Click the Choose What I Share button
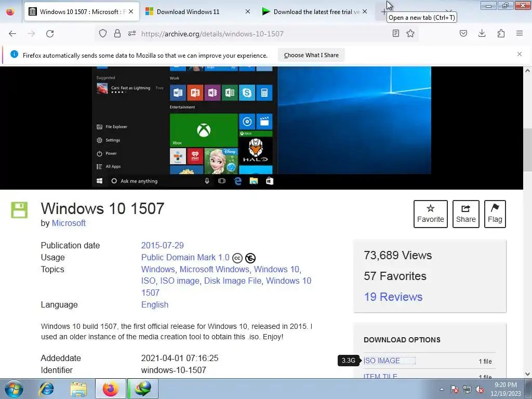Viewport: 532px width, 399px height. click(x=311, y=55)
